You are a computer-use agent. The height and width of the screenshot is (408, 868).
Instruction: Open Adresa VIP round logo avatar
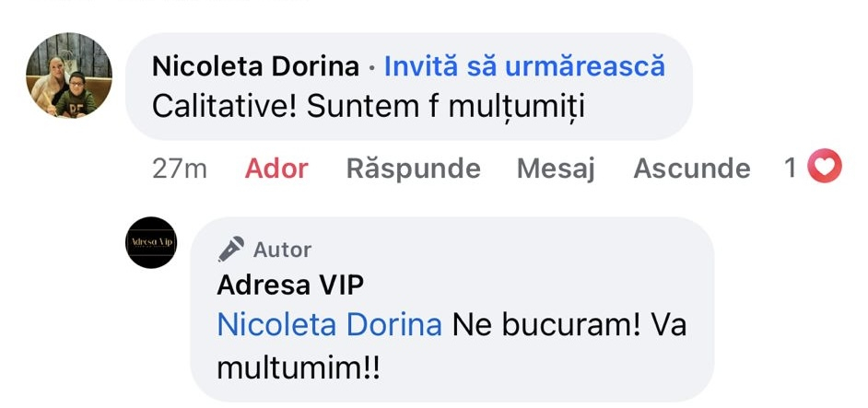point(150,242)
